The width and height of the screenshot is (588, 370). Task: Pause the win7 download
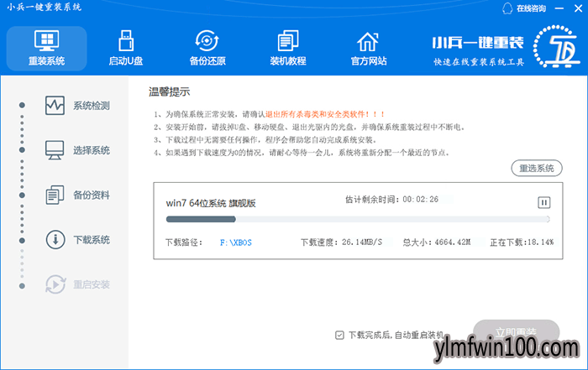(543, 202)
